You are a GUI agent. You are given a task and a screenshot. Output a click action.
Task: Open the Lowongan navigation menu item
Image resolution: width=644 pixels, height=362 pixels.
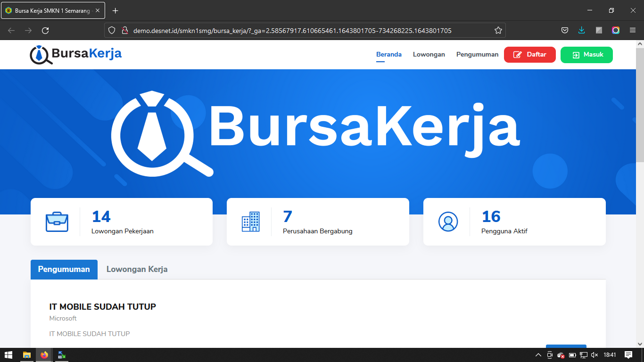pyautogui.click(x=429, y=55)
